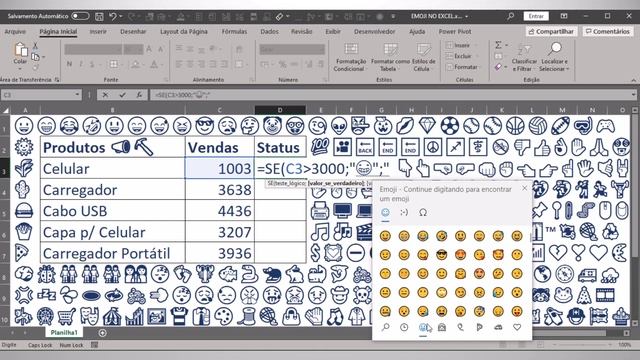Click the cut scissors icon

(x=35, y=46)
